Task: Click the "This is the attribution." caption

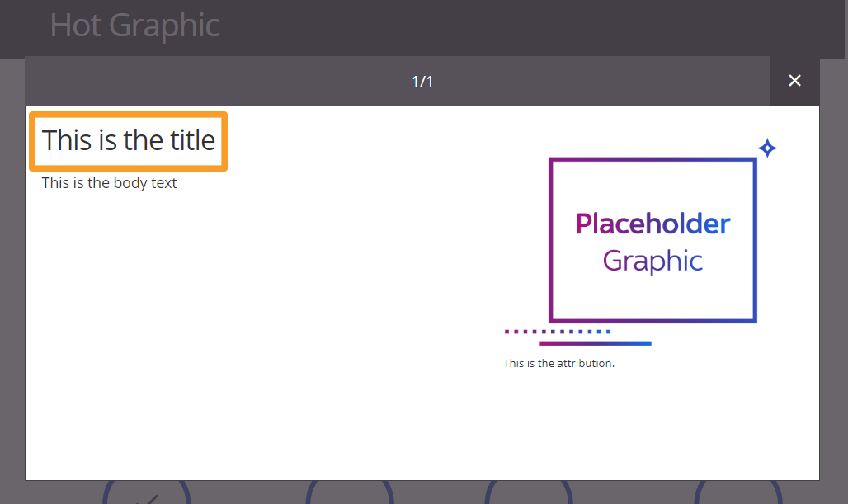Action: (558, 363)
